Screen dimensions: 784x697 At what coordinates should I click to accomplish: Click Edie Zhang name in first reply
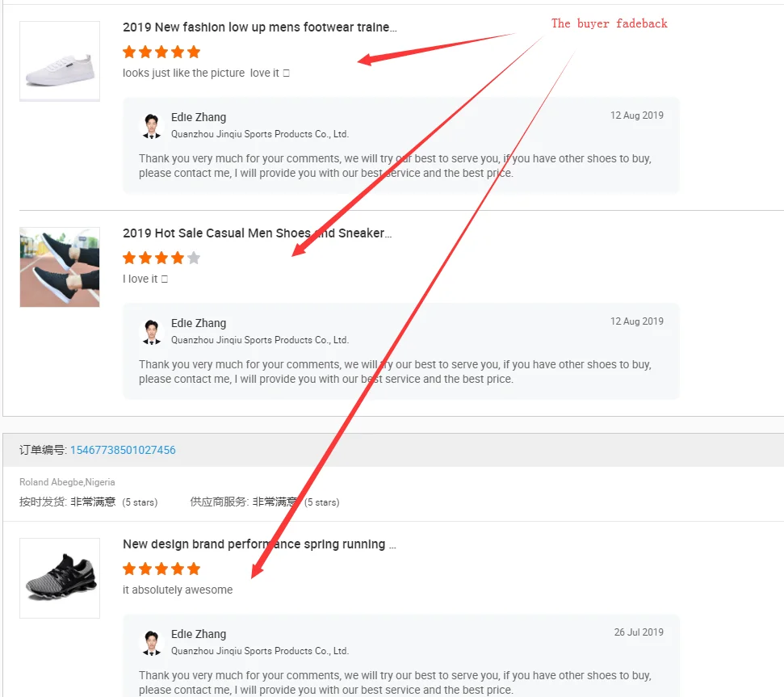pyautogui.click(x=199, y=118)
